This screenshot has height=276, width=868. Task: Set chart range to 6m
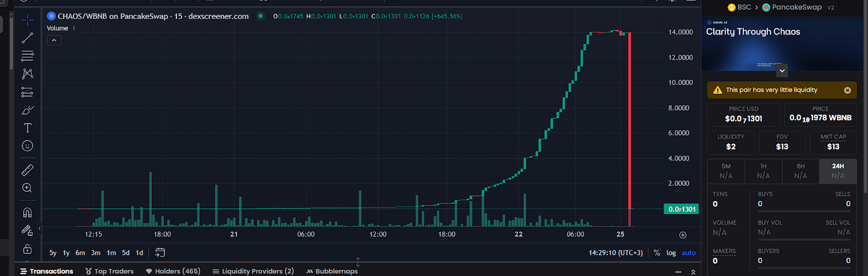tap(80, 253)
